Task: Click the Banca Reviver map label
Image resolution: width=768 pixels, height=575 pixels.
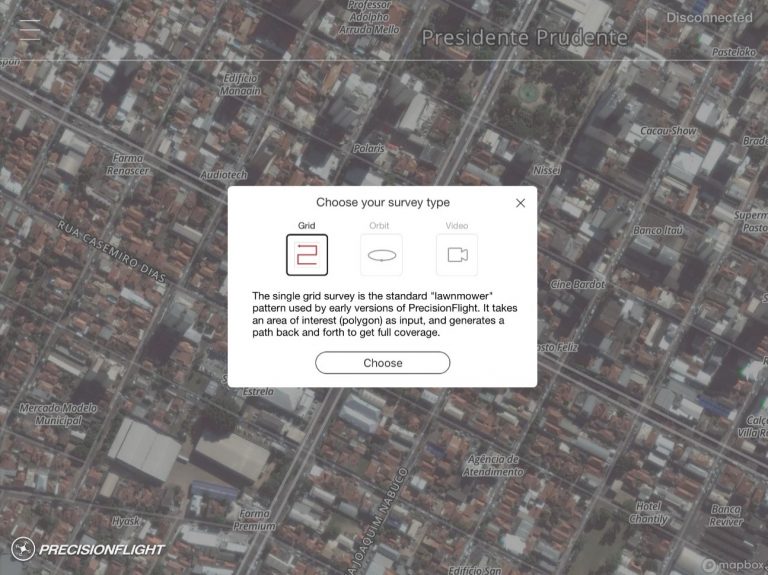Action: pyautogui.click(x=726, y=515)
